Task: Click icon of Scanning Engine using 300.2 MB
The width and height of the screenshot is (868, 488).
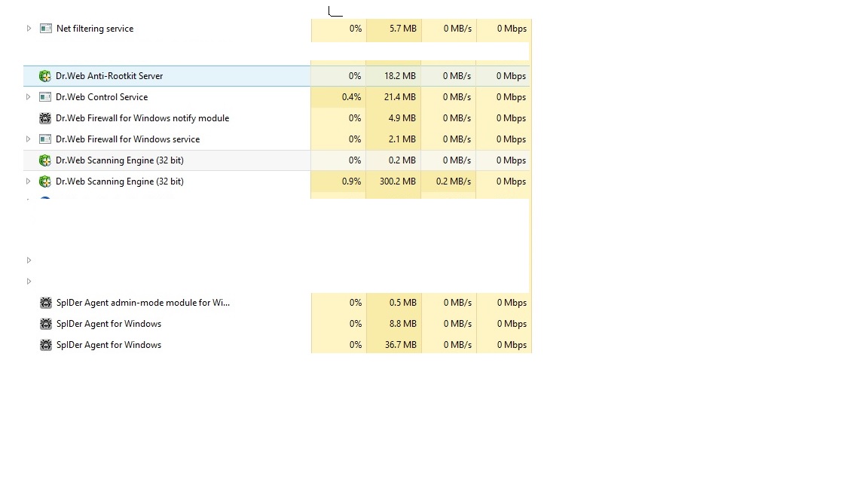Action: click(45, 181)
